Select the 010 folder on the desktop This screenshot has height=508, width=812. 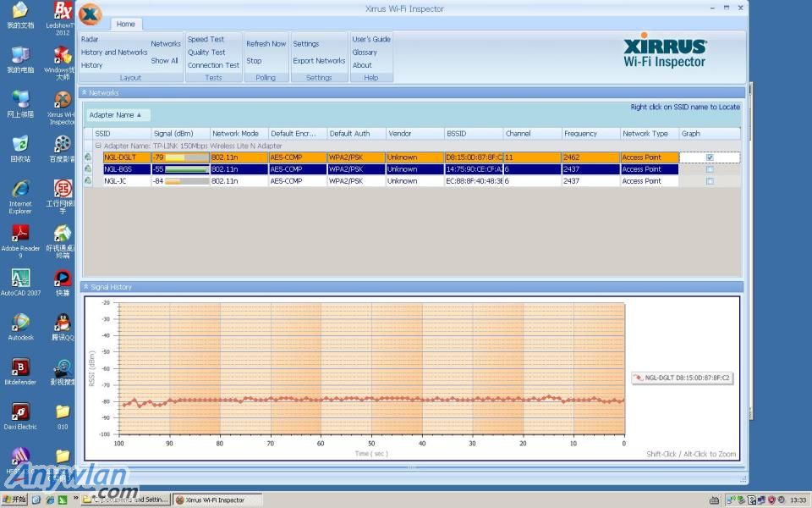tap(63, 417)
